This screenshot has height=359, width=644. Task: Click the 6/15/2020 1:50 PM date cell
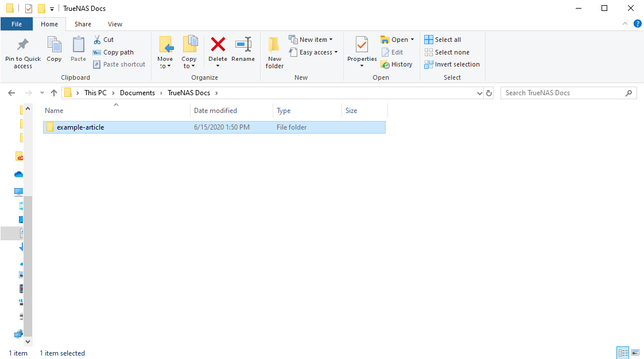(222, 127)
